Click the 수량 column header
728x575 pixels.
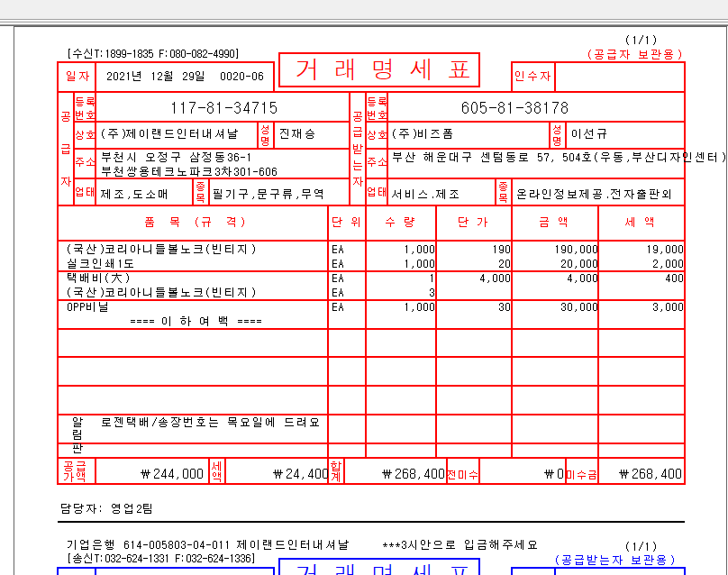[x=400, y=223]
